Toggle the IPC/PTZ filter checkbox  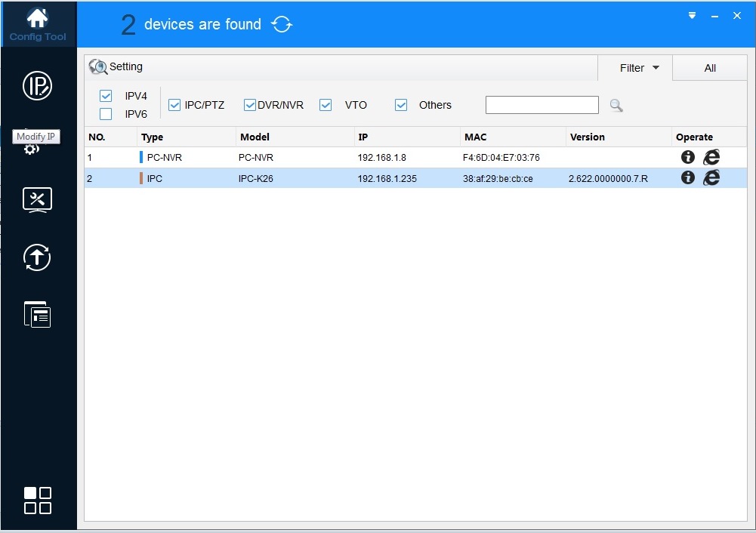(174, 105)
